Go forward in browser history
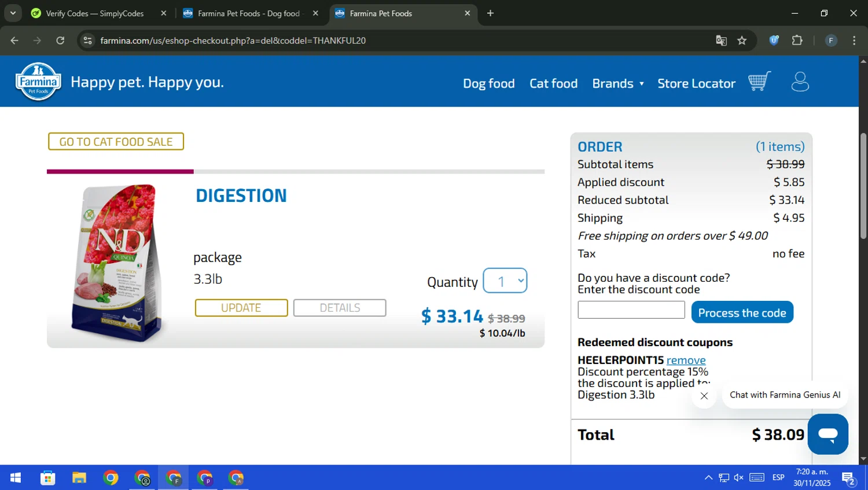 coord(37,40)
